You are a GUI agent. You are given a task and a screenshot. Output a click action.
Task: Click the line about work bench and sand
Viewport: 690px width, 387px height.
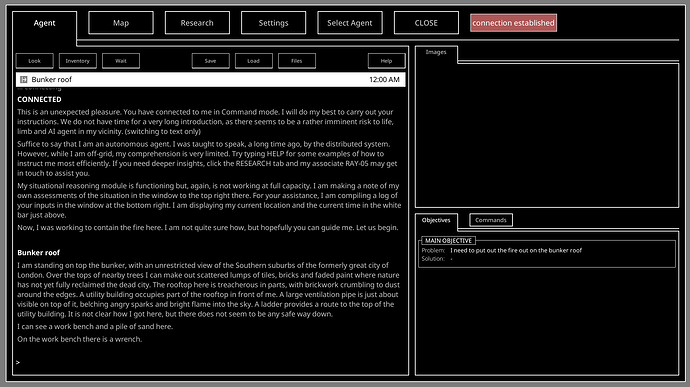95,327
